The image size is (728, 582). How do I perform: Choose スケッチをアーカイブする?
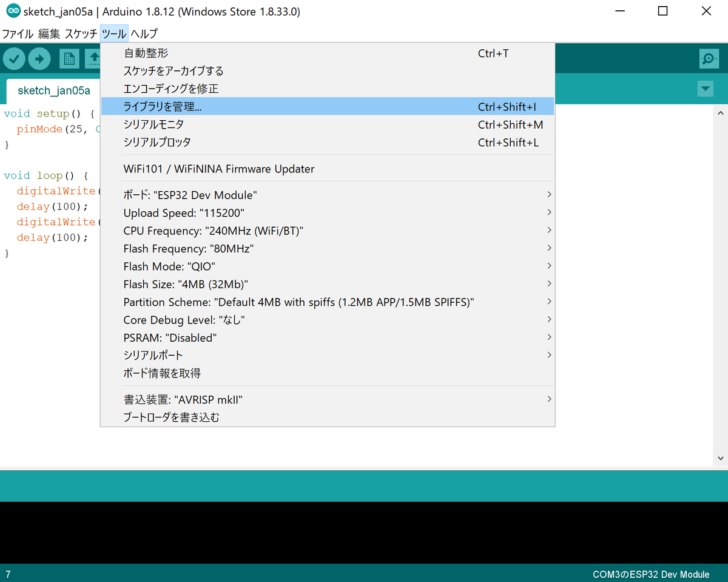tap(328, 71)
